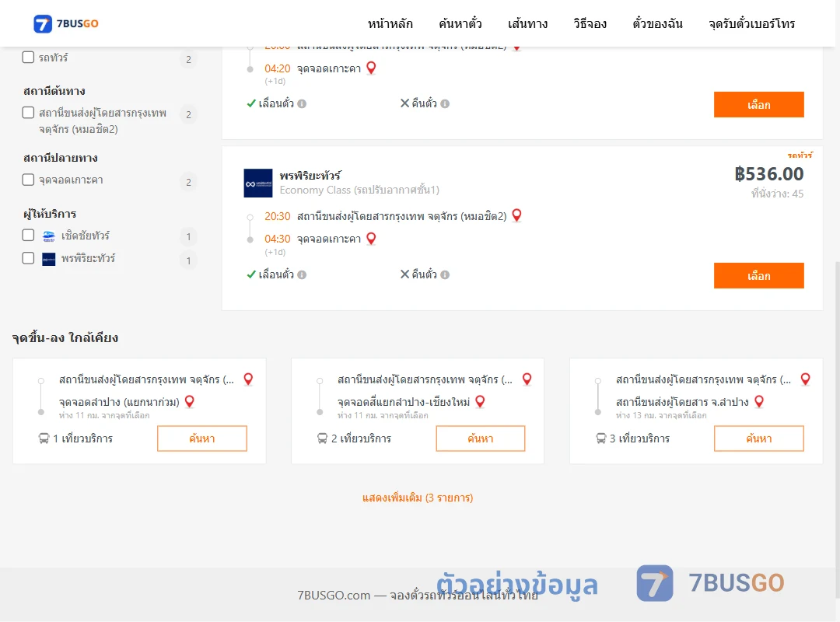Toggle the รถทัวร์ filter checkbox

(28, 58)
